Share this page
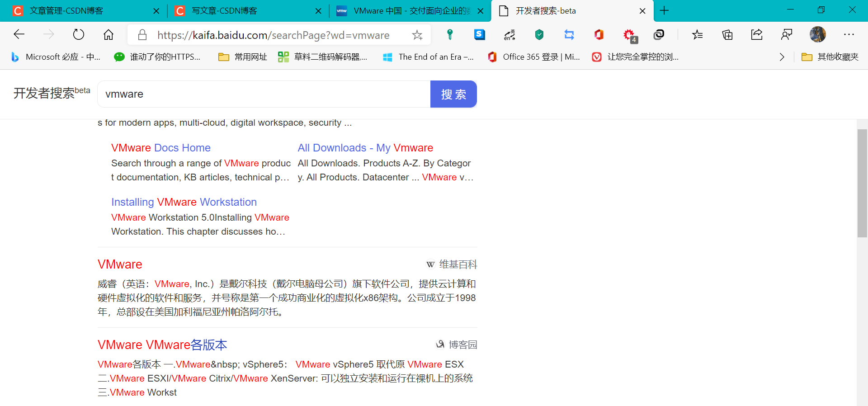 point(757,34)
